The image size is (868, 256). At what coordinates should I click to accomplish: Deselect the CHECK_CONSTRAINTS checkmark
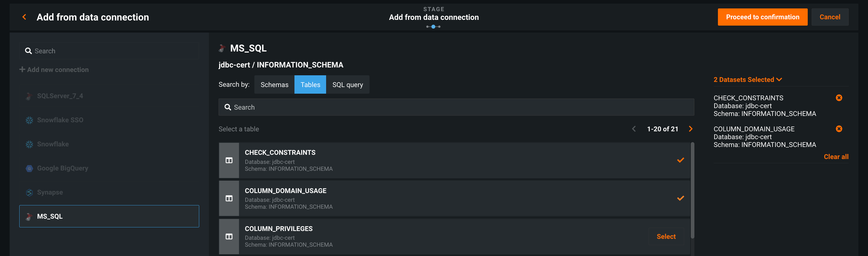[x=680, y=160]
